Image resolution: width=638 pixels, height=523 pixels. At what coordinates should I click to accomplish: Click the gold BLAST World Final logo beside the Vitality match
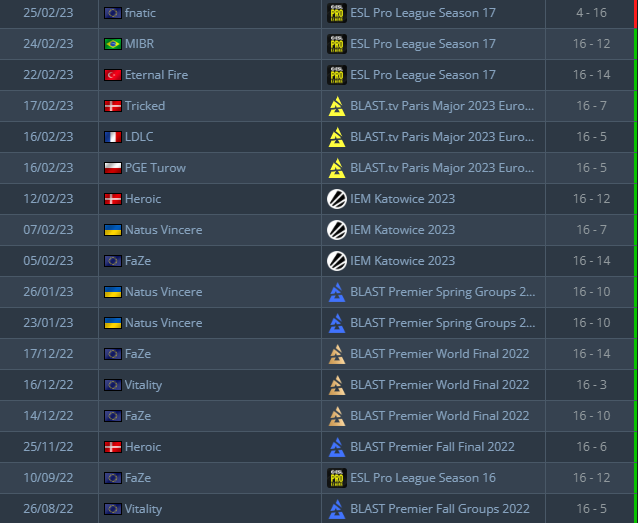pos(337,385)
